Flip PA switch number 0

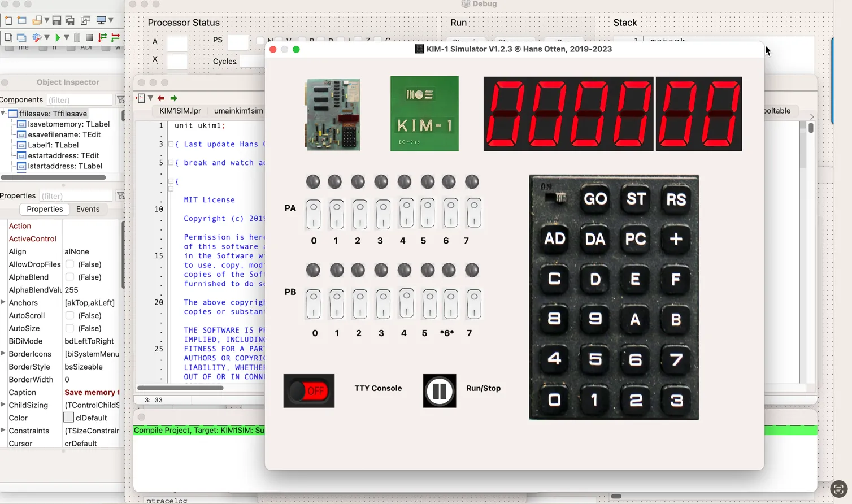(x=313, y=214)
